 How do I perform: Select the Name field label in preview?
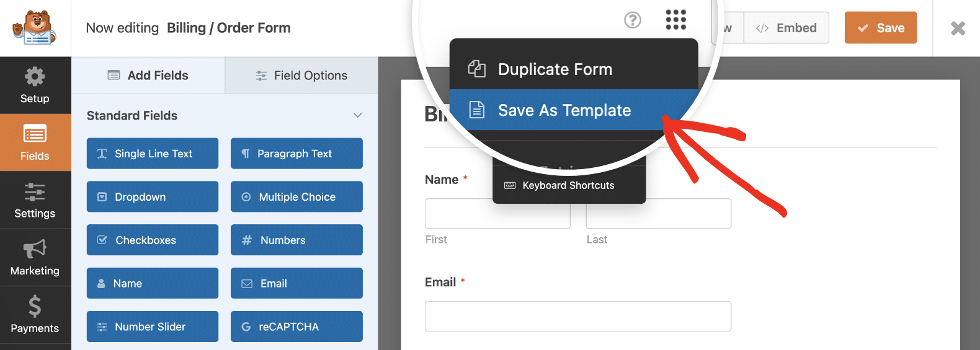click(x=442, y=180)
